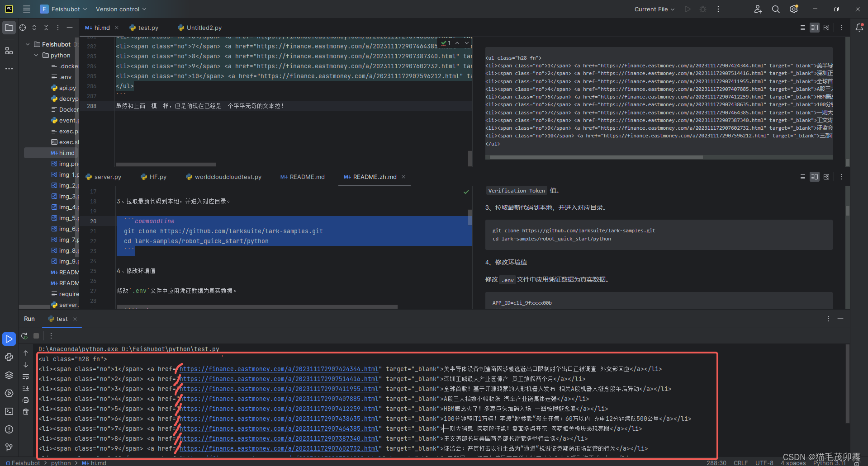The width and height of the screenshot is (868, 466).
Task: Show more tool windows ellipsis
Action: (9, 69)
